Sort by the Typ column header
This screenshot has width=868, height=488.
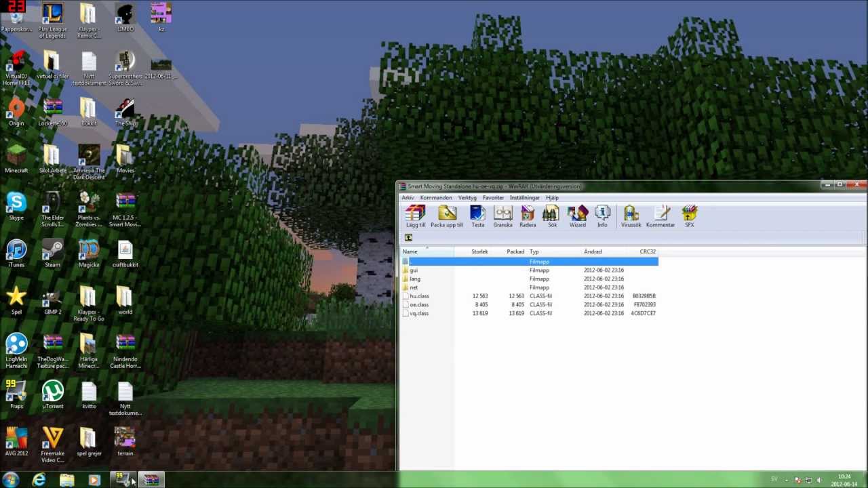[x=554, y=251]
